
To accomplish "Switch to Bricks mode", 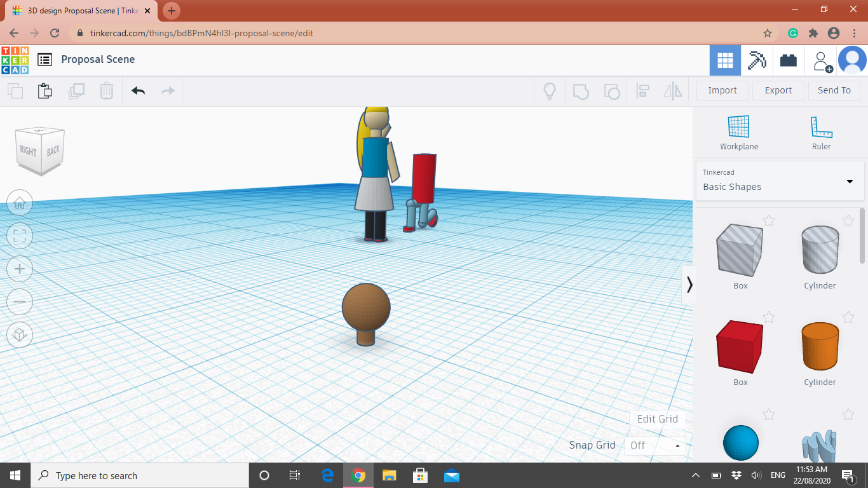I will (789, 60).
